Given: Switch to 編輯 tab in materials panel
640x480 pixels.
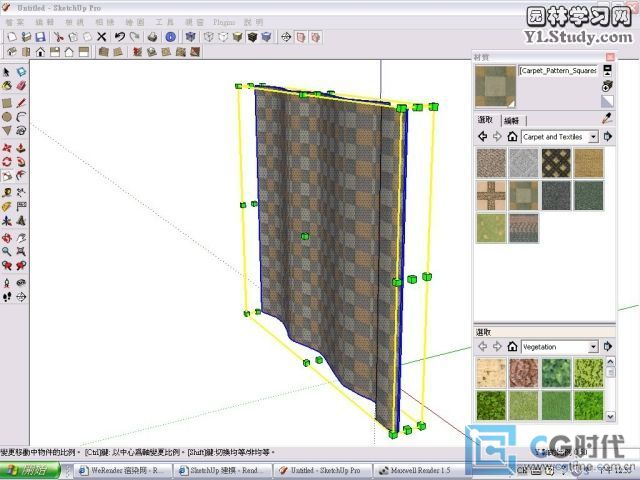Looking at the screenshot, I should 511,120.
